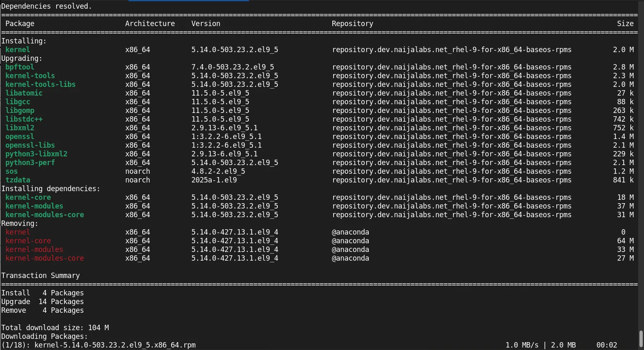Click '@anaconda' repository in red kernel-core row
Viewport: 644px width, 350px height.
coord(351,241)
